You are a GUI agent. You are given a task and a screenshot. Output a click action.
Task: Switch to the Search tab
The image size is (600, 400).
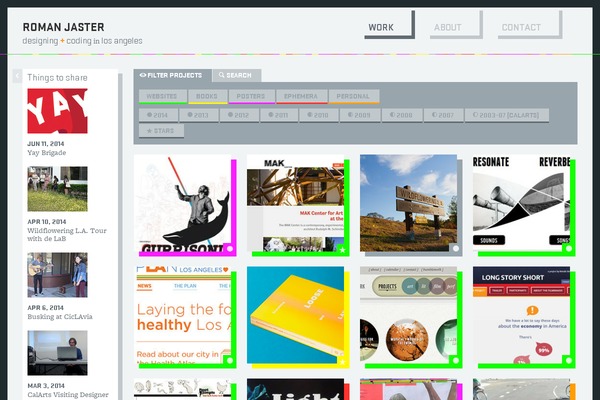pyautogui.click(x=237, y=75)
